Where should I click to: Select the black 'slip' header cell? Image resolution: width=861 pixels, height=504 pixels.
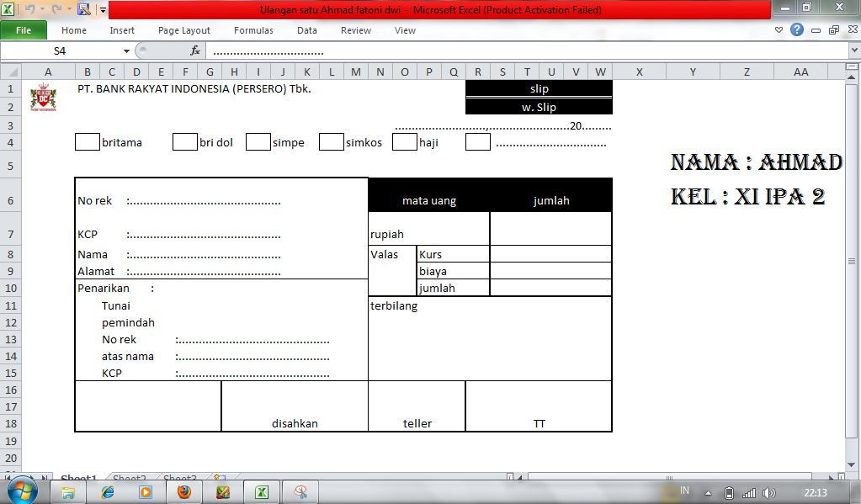(x=539, y=88)
